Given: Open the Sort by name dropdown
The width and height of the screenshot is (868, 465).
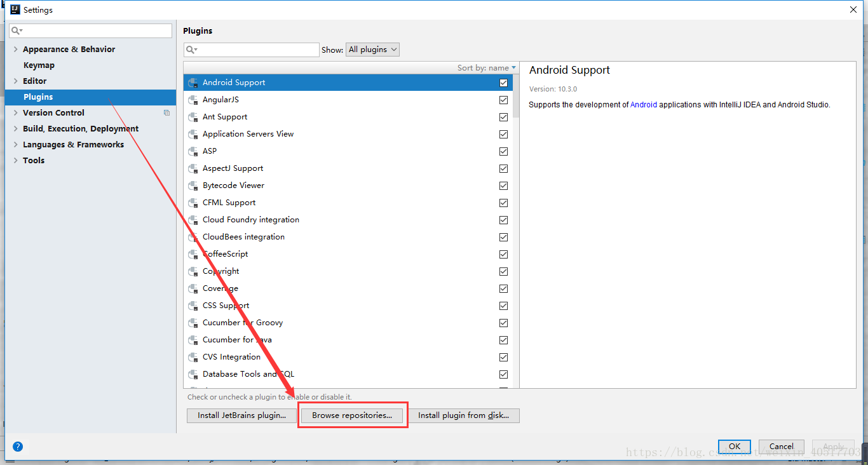Looking at the screenshot, I should [x=487, y=68].
